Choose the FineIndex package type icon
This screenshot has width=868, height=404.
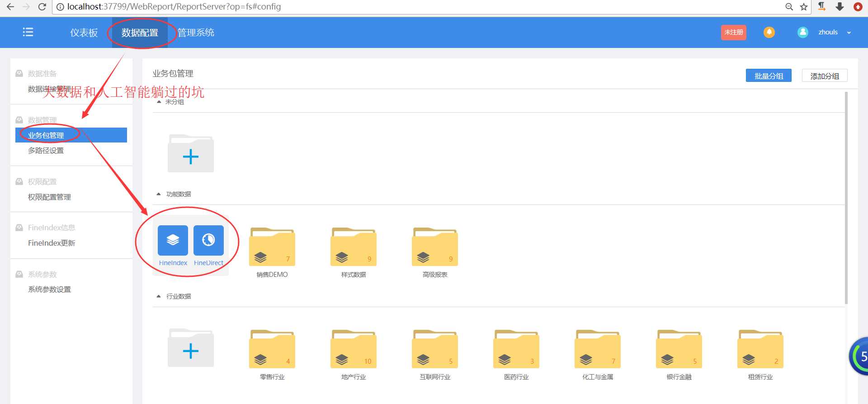173,240
